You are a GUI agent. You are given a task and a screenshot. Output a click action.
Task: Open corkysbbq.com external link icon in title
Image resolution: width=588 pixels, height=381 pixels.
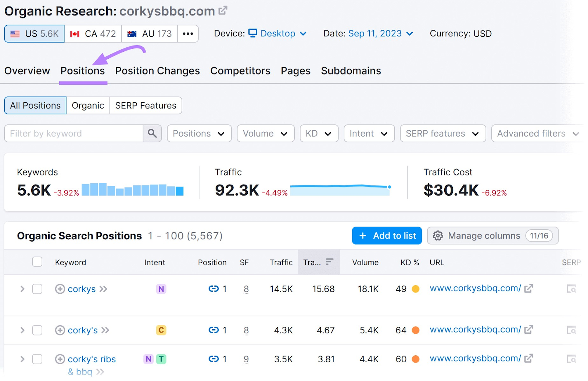point(223,10)
